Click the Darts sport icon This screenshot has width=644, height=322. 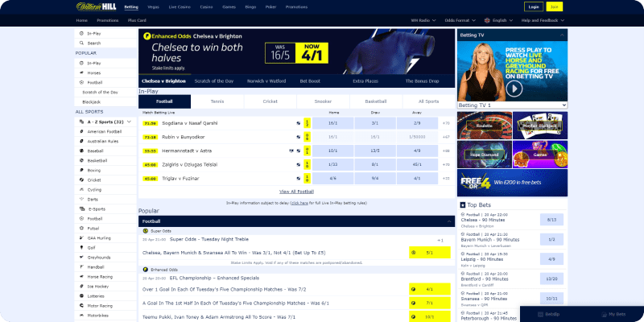pos(81,199)
